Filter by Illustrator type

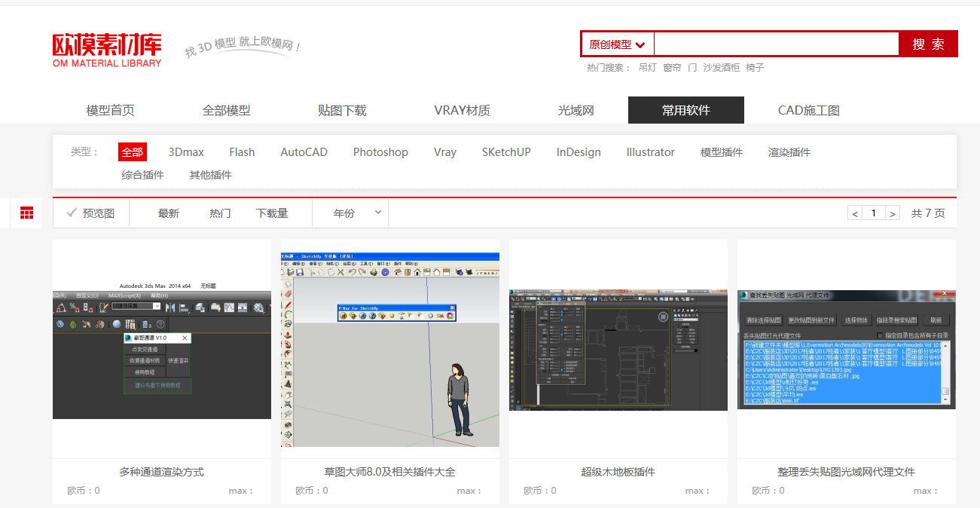pyautogui.click(x=650, y=152)
